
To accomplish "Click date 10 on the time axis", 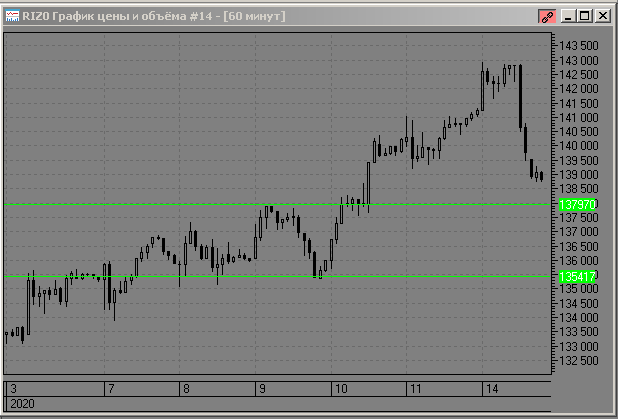I will click(341, 389).
